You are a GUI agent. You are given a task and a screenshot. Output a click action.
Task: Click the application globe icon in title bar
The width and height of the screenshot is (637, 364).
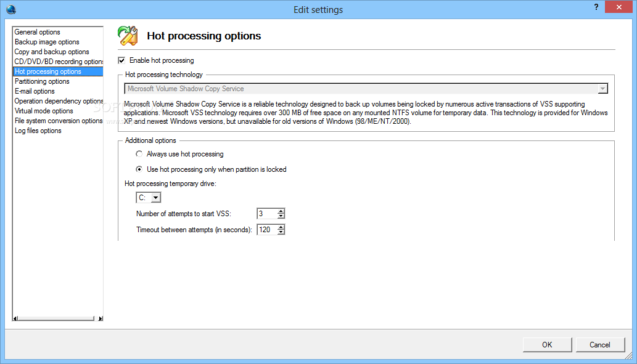coord(10,9)
